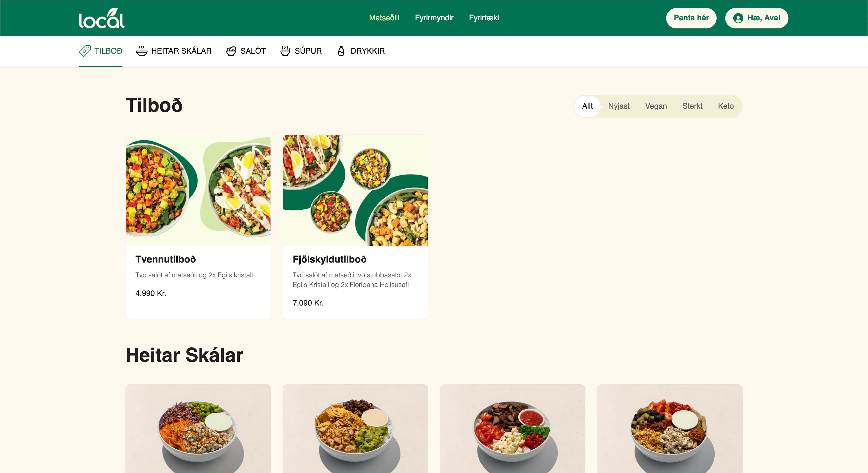Click the Local logo in header
The height and width of the screenshot is (473, 868).
click(x=101, y=18)
